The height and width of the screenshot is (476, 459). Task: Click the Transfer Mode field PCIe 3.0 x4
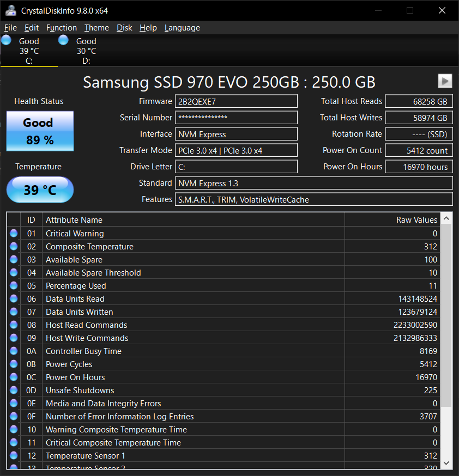pos(236,150)
